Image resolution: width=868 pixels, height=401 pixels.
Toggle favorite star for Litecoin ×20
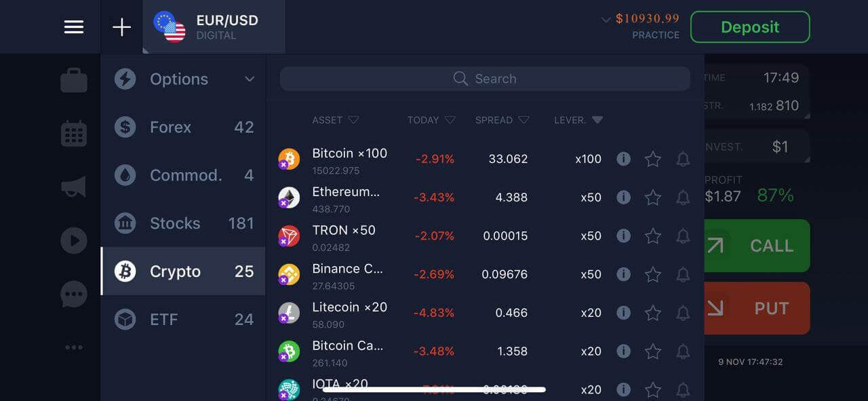(653, 313)
